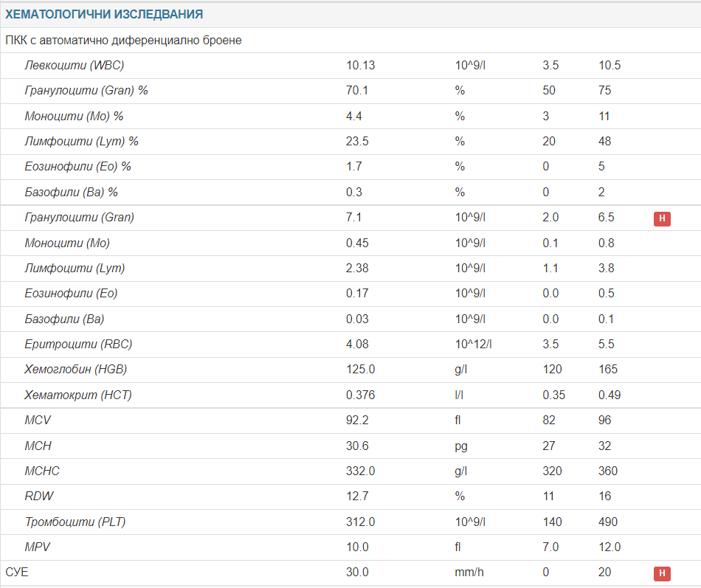Click the Тромбоцити (PLT) test name
Viewport: 701px width, 588px height.
pos(75,522)
